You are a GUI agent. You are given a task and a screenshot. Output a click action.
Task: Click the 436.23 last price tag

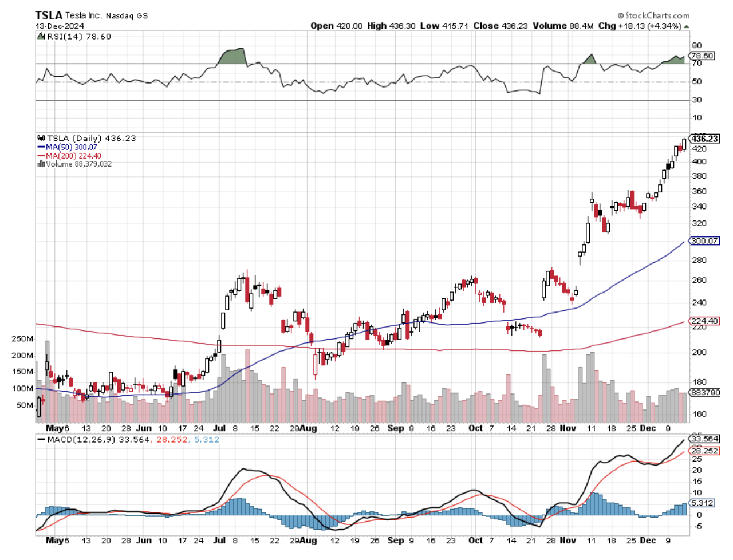(x=704, y=139)
